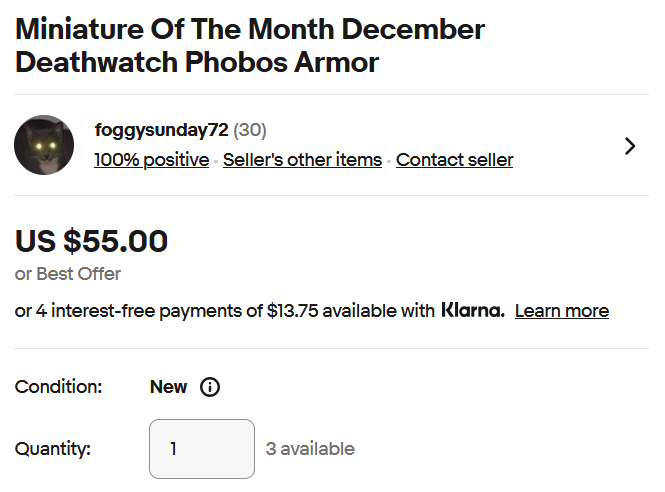This screenshot has height=492, width=665.
Task: Open seller details with the right chevron arrow
Action: [630, 146]
